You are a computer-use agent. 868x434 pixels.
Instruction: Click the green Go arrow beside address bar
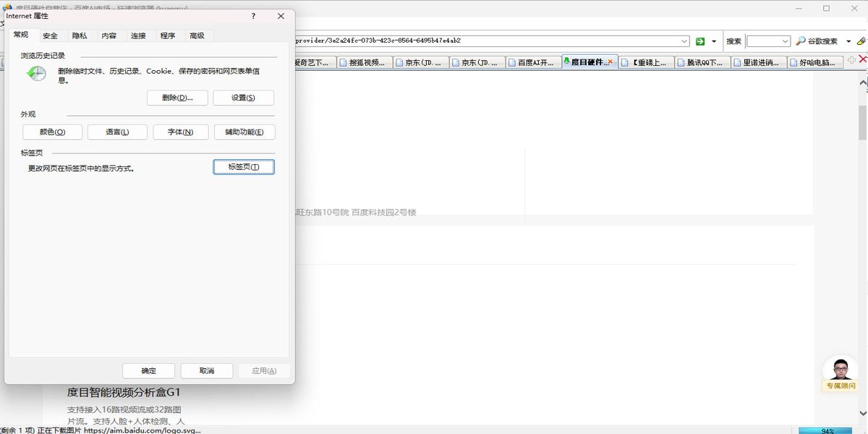pyautogui.click(x=699, y=41)
